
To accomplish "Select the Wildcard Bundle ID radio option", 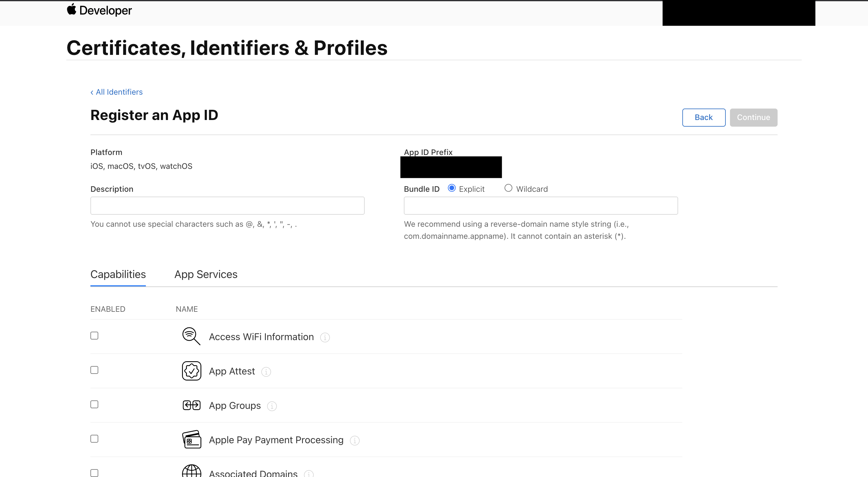I will 508,188.
